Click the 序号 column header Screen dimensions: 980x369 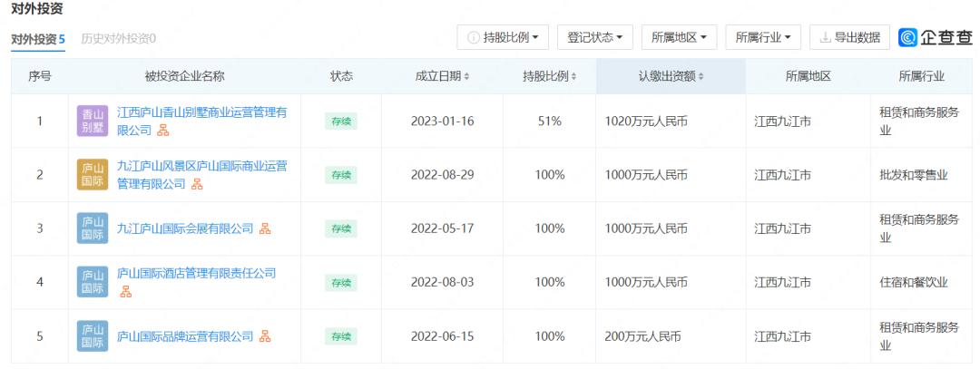pos(39,77)
